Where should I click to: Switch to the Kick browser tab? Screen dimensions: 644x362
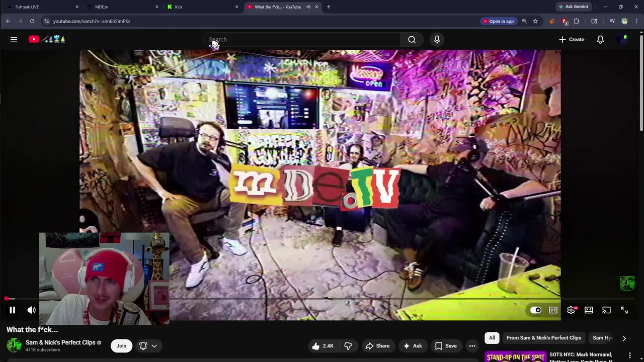[x=203, y=7]
